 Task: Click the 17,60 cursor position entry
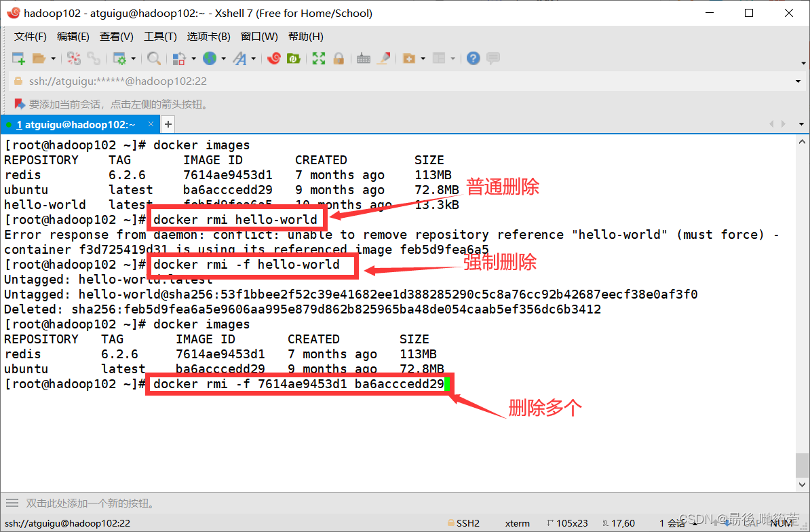pyautogui.click(x=619, y=523)
